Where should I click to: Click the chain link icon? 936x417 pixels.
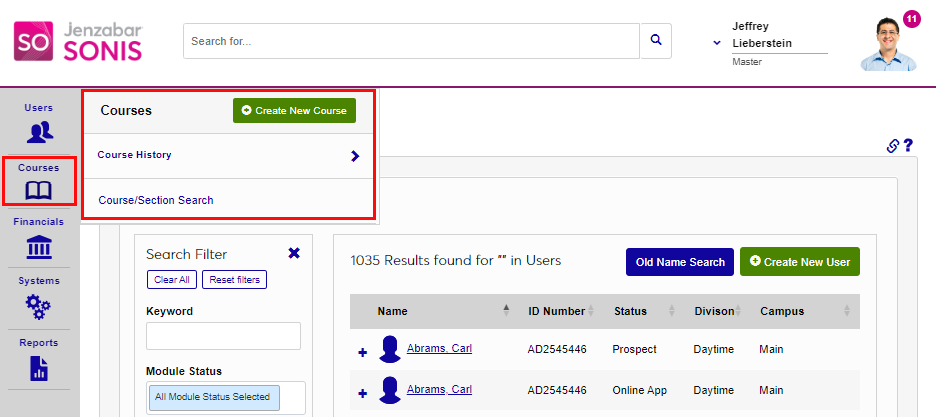pyautogui.click(x=893, y=146)
